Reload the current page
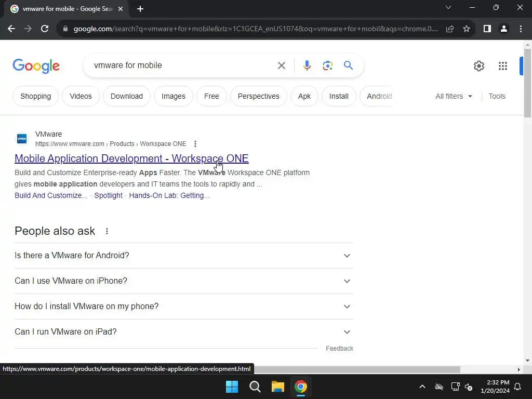532x399 pixels. click(x=45, y=29)
